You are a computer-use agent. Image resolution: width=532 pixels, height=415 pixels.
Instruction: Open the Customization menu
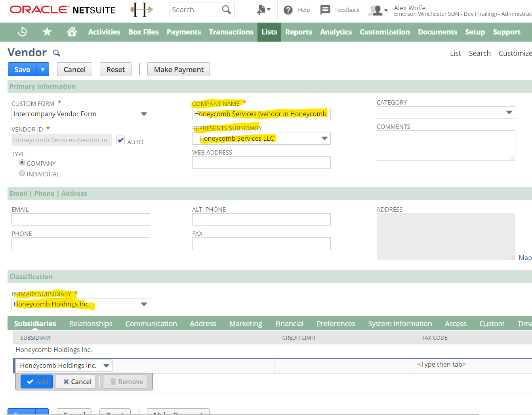[385, 32]
